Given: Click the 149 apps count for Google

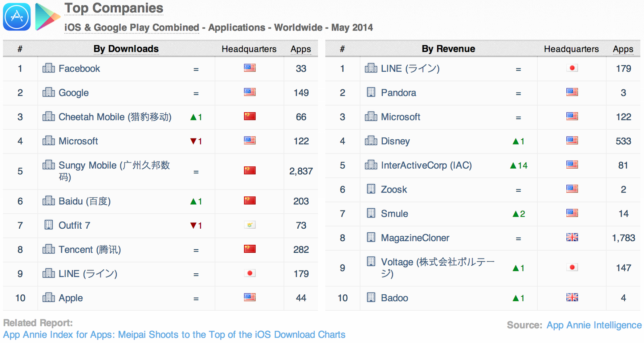Looking at the screenshot, I should pos(301,93).
